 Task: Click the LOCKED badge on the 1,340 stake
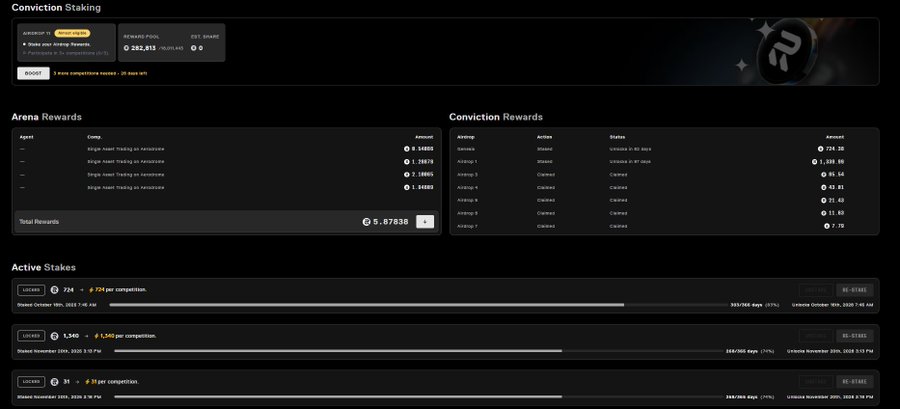(x=31, y=336)
